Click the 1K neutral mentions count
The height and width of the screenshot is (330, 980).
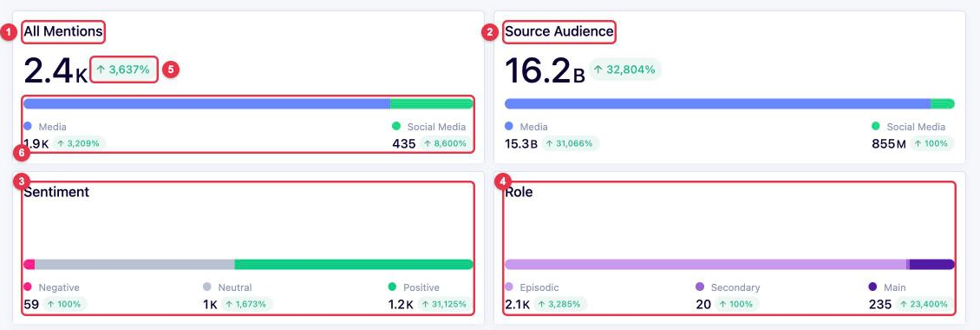[x=210, y=304]
